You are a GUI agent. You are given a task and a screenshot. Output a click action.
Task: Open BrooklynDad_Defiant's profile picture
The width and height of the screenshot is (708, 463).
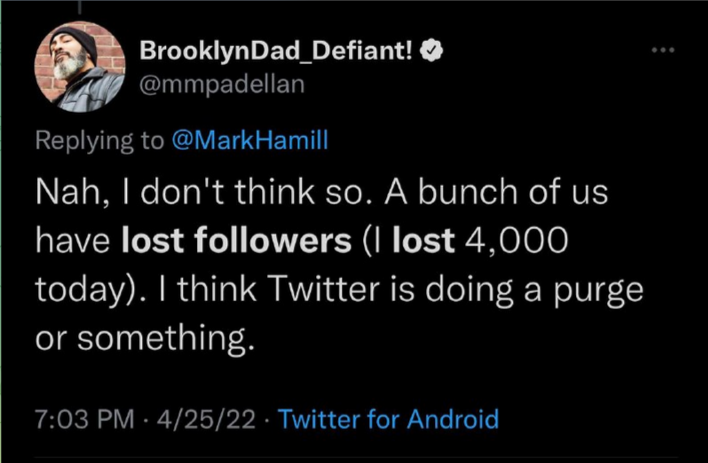[x=80, y=66]
